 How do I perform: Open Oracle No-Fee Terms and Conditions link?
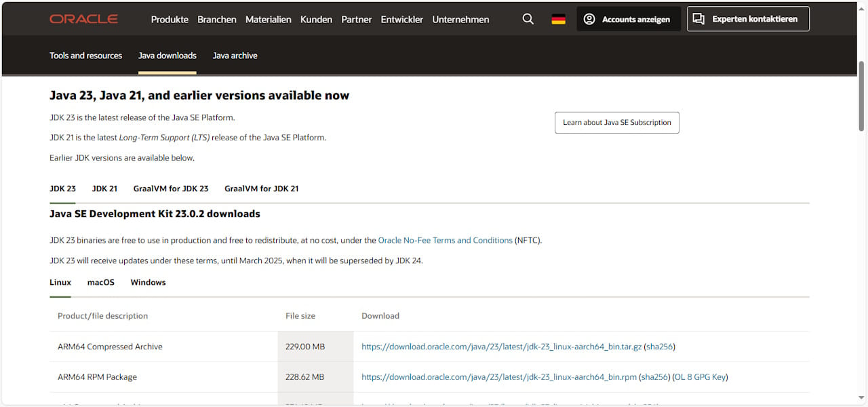[445, 240]
